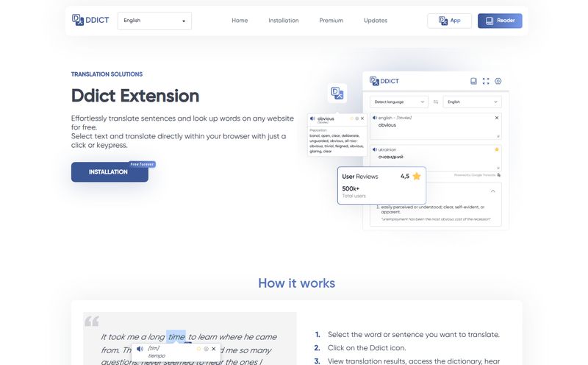The height and width of the screenshot is (365, 588).
Task: Click the 'How it works' heading
Action: point(297,283)
